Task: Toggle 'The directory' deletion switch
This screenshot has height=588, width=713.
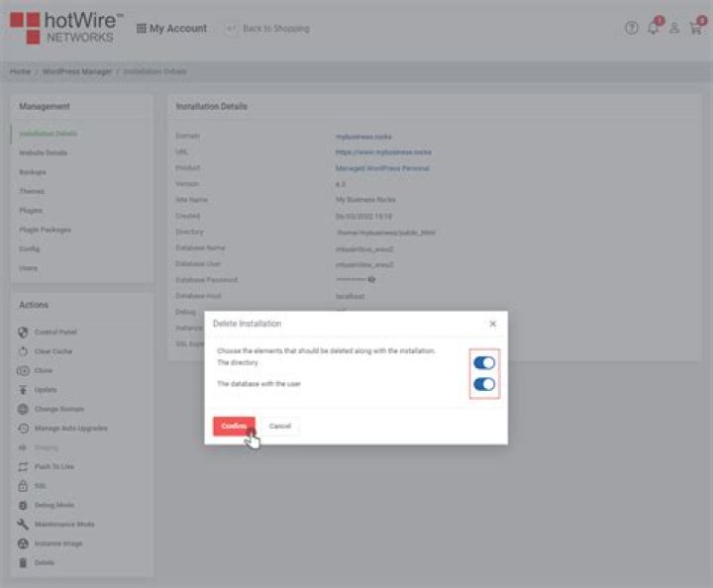Action: 484,362
